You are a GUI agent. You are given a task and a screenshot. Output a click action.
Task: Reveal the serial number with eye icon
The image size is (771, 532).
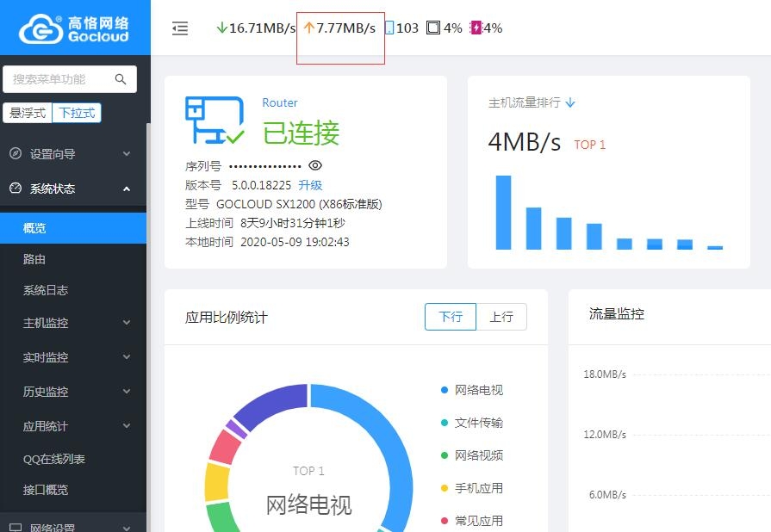(x=315, y=165)
